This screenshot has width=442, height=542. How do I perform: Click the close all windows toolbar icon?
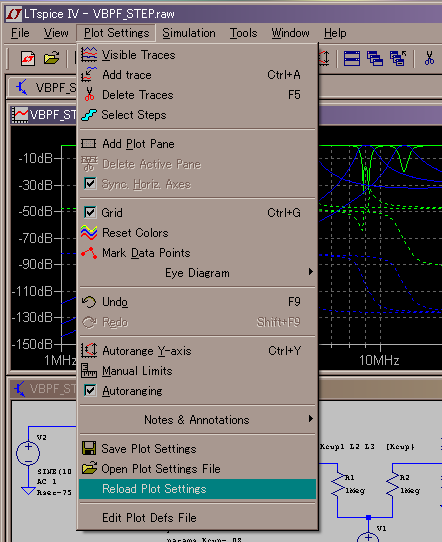(398, 58)
